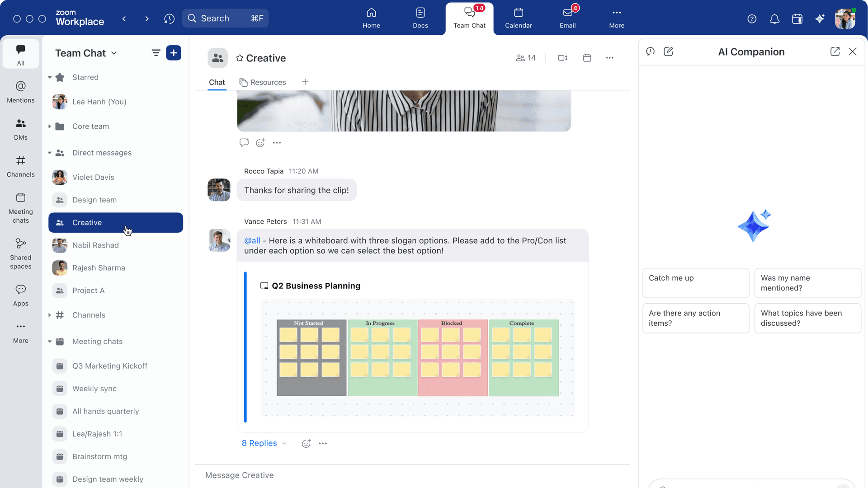Open AI Companion sparkle icon in top bar
868x488 pixels.
(x=820, y=19)
